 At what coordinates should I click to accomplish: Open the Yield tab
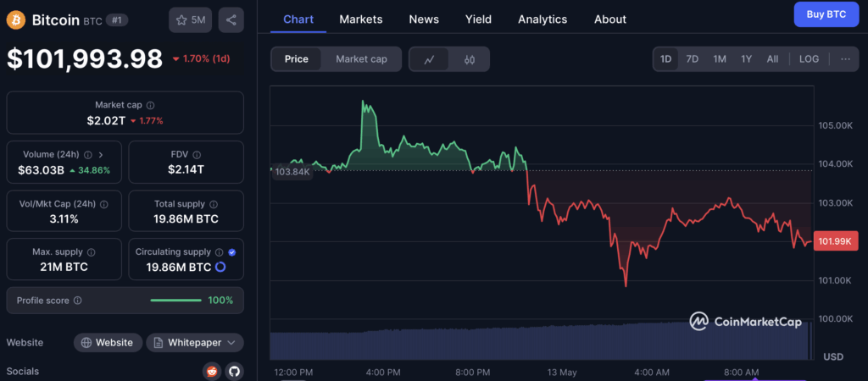pyautogui.click(x=478, y=19)
